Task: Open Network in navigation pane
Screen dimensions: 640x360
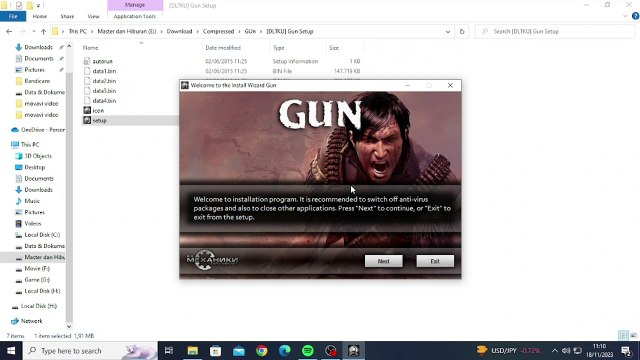Action: point(31,321)
